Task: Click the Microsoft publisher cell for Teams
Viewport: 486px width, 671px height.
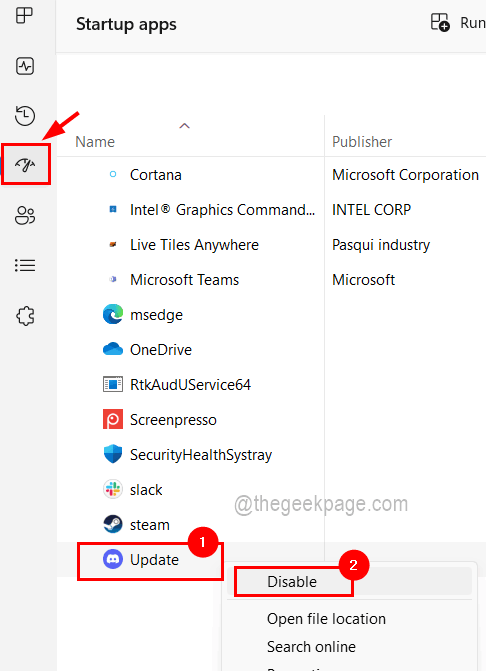Action: (x=364, y=280)
